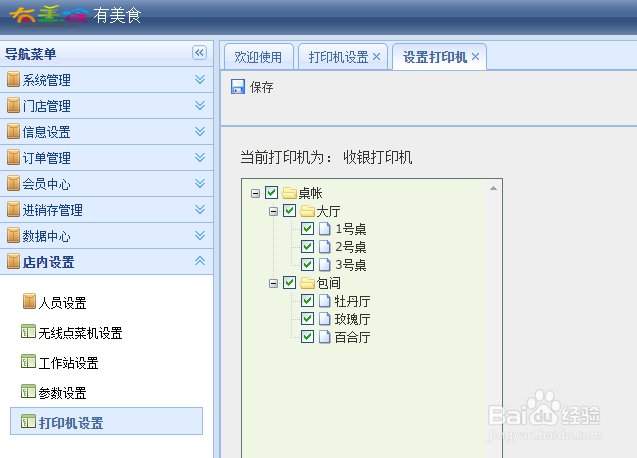Uncheck the 玫瑰厅 checkbox
The image size is (637, 458).
[307, 318]
